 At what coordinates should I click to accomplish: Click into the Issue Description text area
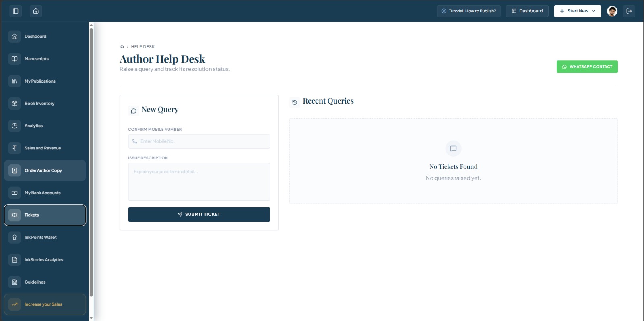click(x=199, y=182)
